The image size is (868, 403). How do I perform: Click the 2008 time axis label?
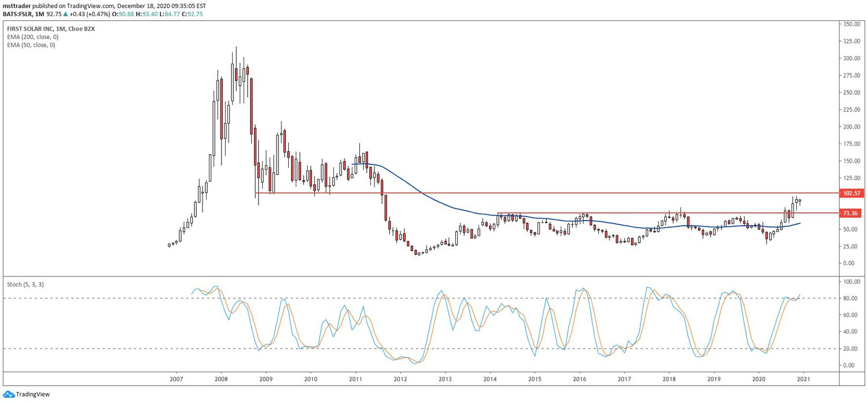point(220,379)
